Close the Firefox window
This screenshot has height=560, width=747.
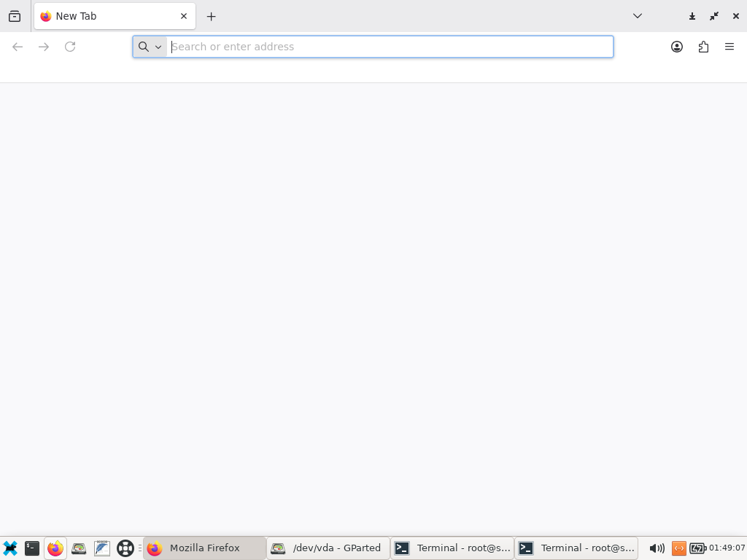click(x=735, y=16)
